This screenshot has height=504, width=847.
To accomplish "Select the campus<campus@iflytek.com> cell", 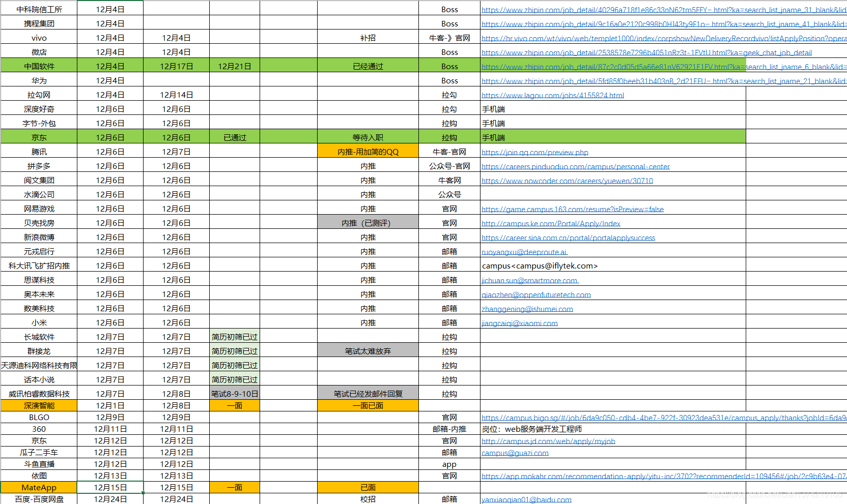I will [613, 265].
